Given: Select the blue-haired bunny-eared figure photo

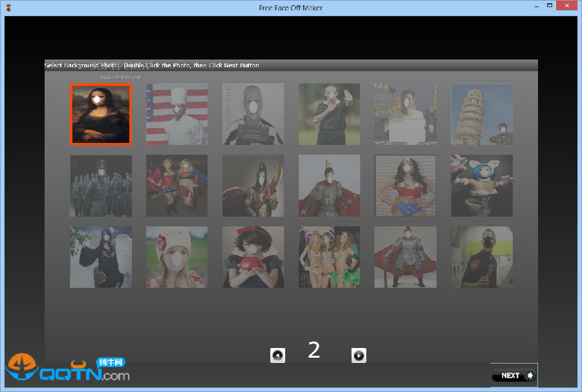Looking at the screenshot, I should point(482,186).
